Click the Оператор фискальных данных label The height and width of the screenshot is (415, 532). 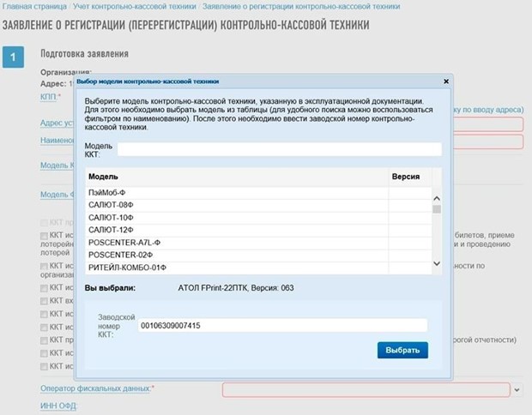click(x=95, y=388)
